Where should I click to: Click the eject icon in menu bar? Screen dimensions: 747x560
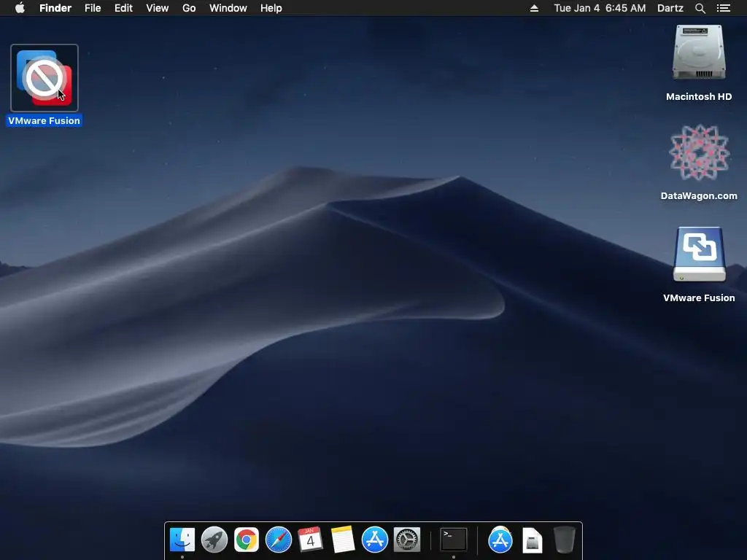click(x=534, y=8)
